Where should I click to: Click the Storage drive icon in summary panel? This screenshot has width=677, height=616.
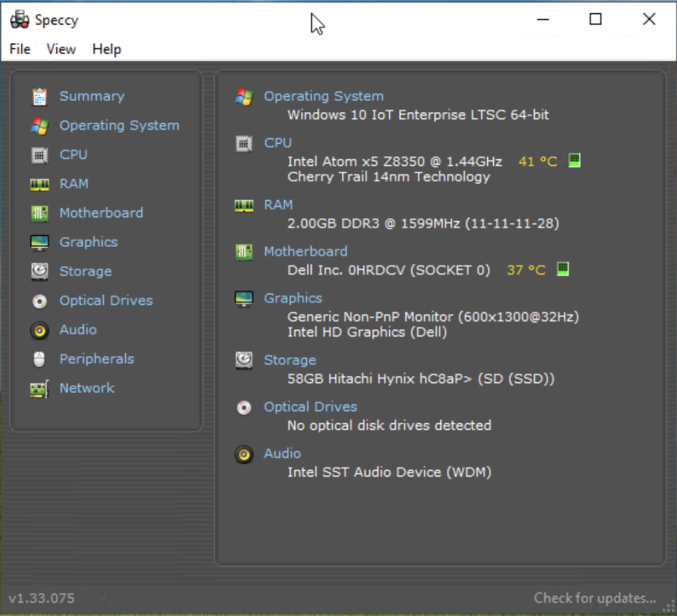[244, 360]
